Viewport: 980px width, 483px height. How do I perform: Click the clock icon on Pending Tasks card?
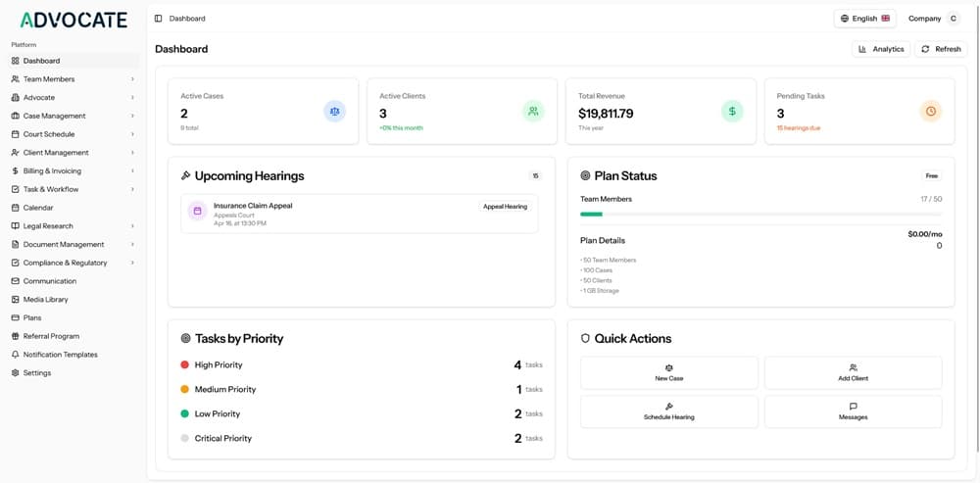tap(931, 112)
